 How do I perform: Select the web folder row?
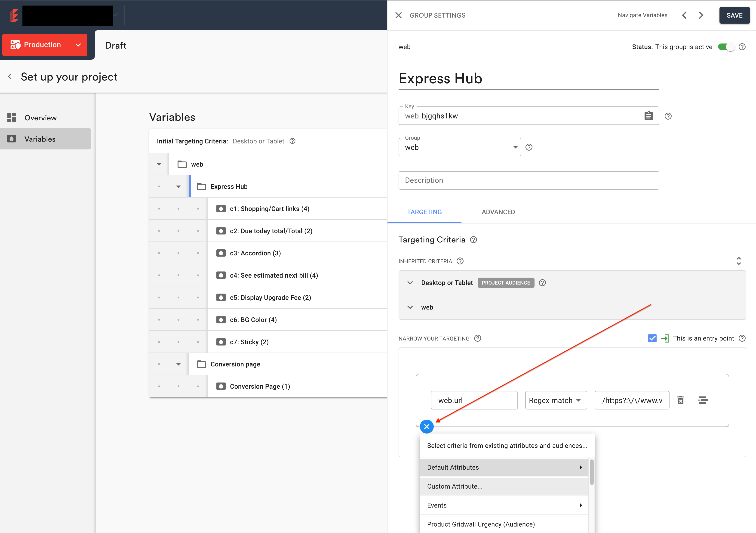pos(278,164)
